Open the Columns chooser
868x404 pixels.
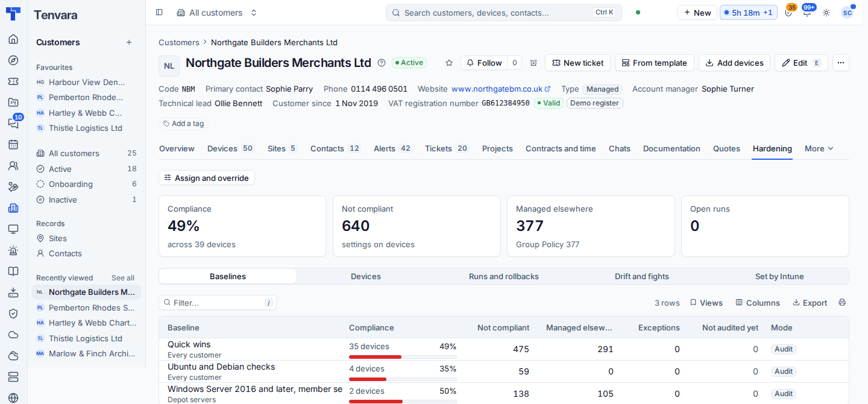[758, 303]
